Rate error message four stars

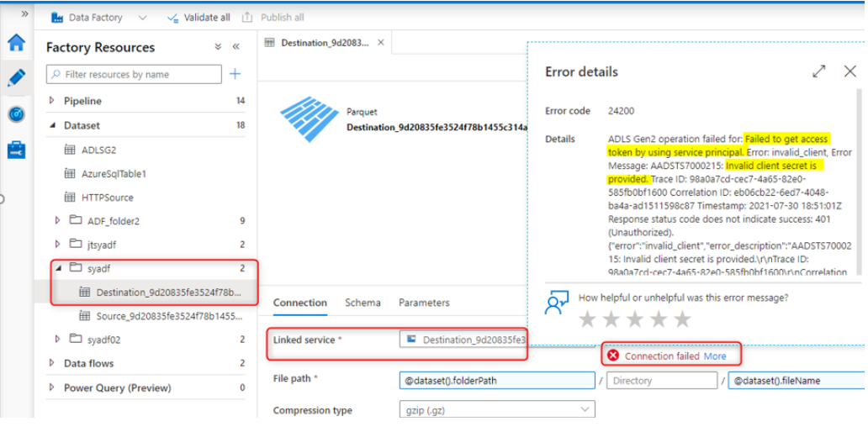tap(659, 319)
